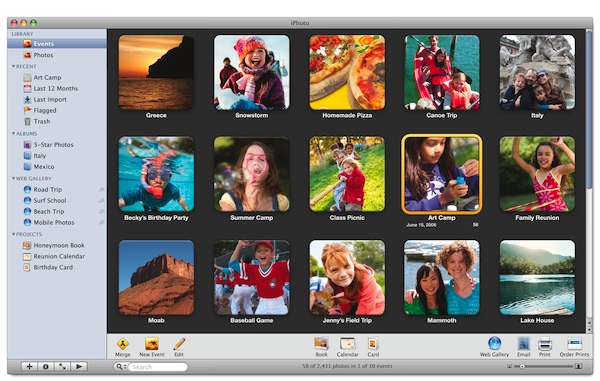
Task: Select Jenny's Field Trip event
Action: pyautogui.click(x=347, y=277)
